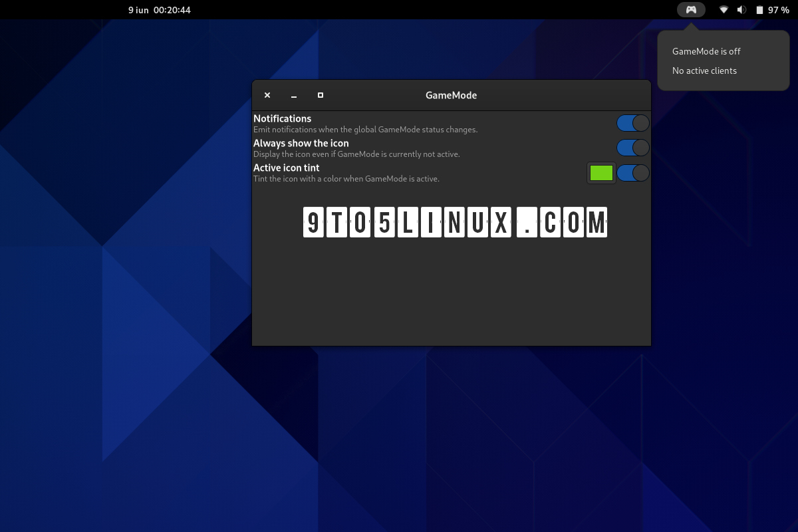Click the GameMode window title

pos(451,95)
